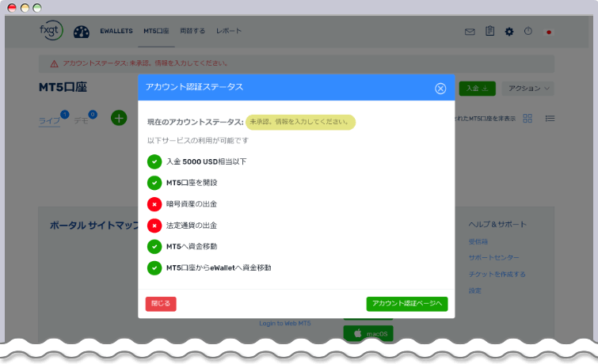The height and width of the screenshot is (364, 598).
Task: Change language via Japan flag icon
Action: click(549, 32)
